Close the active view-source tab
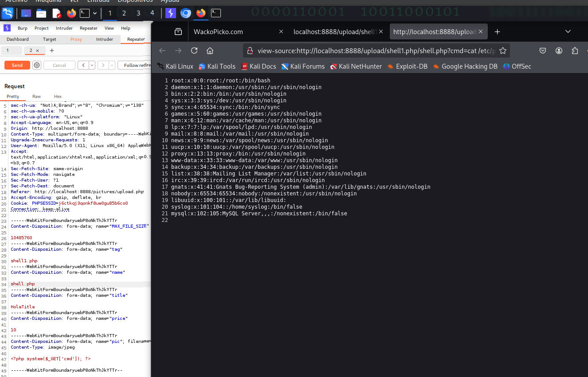588x377 pixels. pos(482,32)
